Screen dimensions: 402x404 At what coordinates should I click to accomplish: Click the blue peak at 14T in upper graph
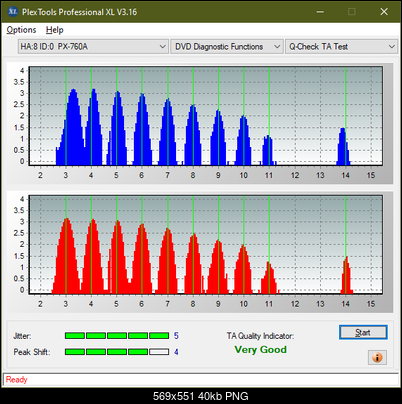[x=343, y=147]
